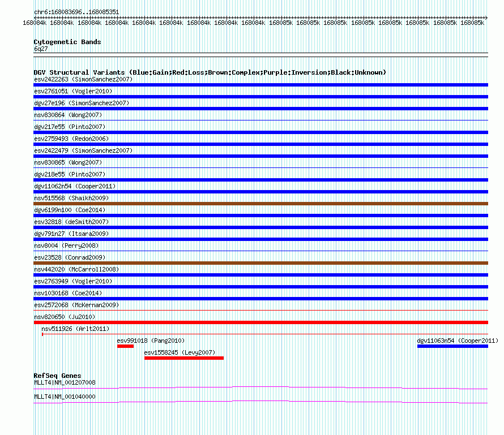Click dgv218e55 (Pinto2007) label
504x435 pixels.
(70, 174)
